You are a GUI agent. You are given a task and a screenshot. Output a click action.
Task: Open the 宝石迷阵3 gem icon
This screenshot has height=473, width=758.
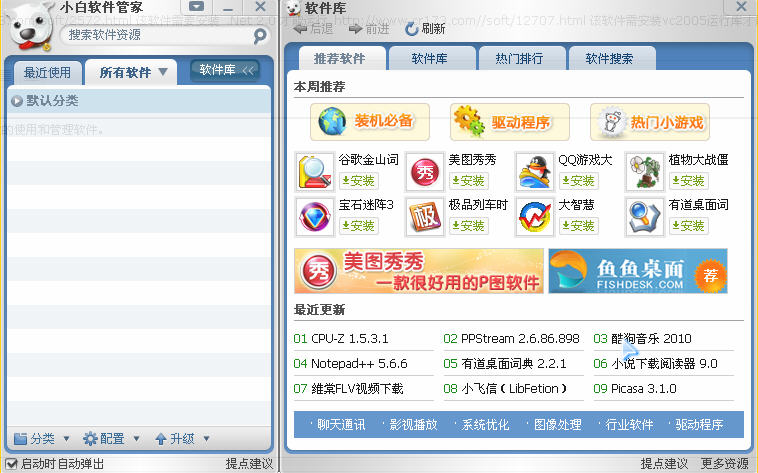(x=315, y=217)
